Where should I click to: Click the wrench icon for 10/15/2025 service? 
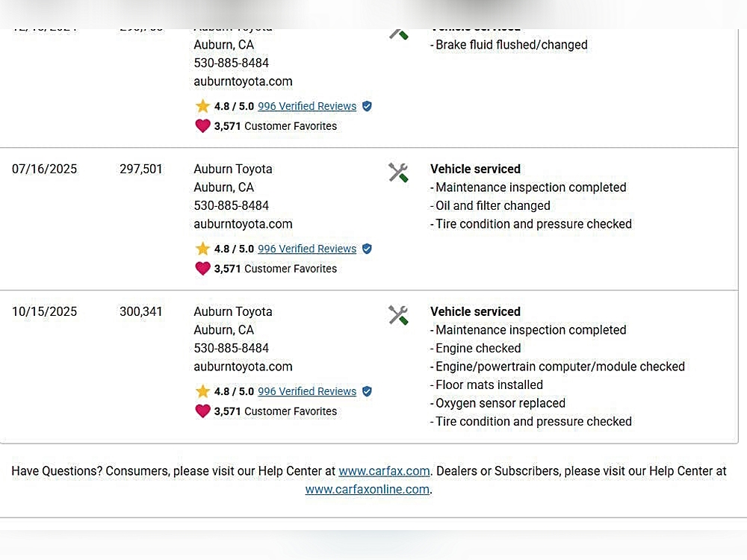(x=398, y=315)
